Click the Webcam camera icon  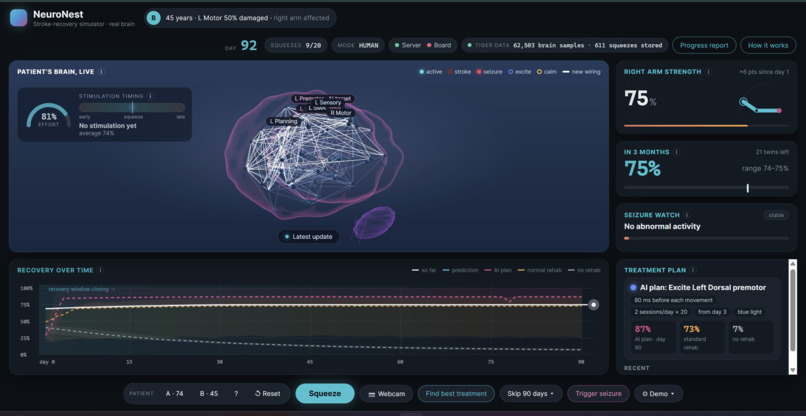point(372,394)
